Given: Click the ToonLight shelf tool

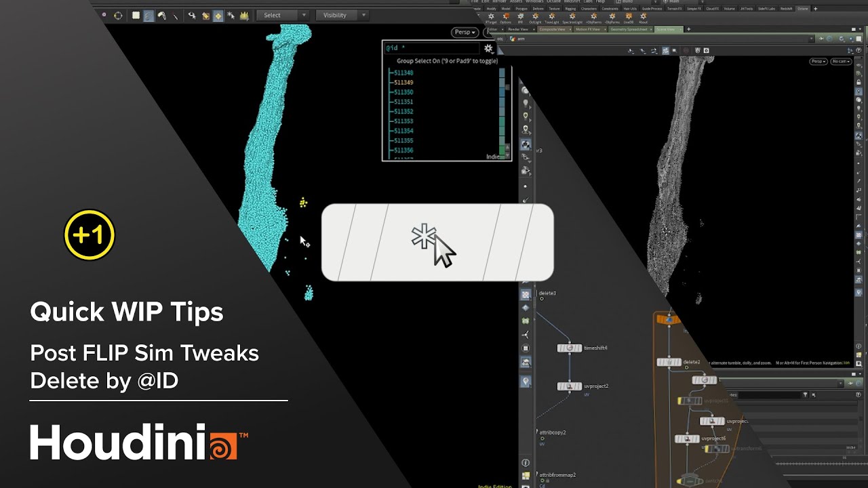Looking at the screenshot, I should (551, 18).
